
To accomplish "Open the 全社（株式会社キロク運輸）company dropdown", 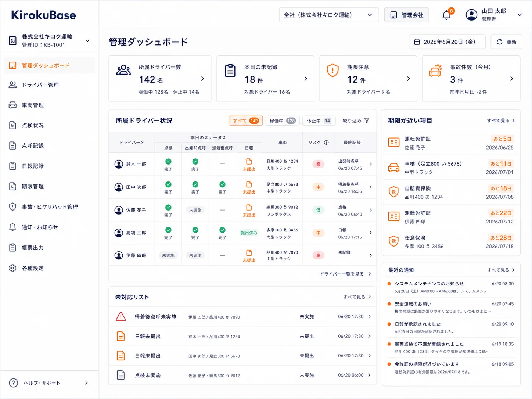I will point(329,15).
